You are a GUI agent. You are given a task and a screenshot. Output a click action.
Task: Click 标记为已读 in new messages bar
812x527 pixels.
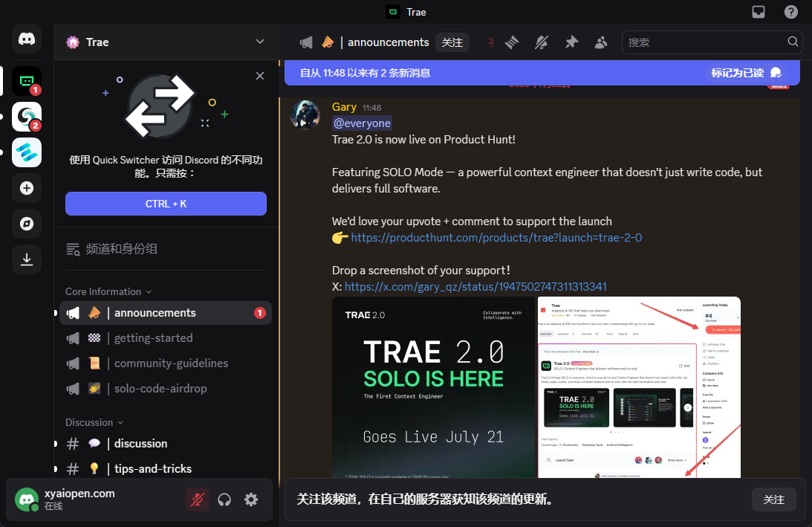click(746, 73)
